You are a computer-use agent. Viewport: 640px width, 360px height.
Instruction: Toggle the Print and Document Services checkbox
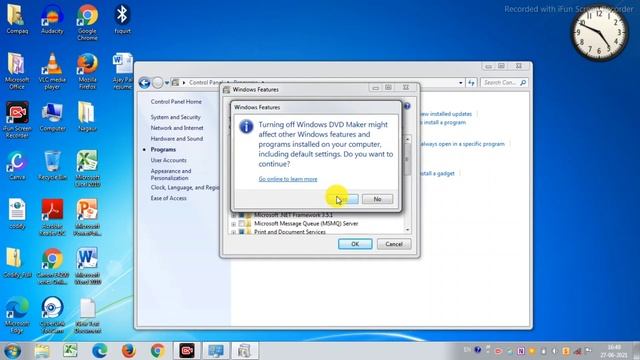[242, 232]
